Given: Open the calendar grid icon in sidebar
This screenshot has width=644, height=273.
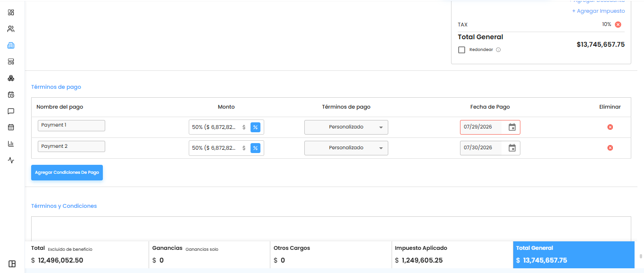Looking at the screenshot, I should click(11, 127).
